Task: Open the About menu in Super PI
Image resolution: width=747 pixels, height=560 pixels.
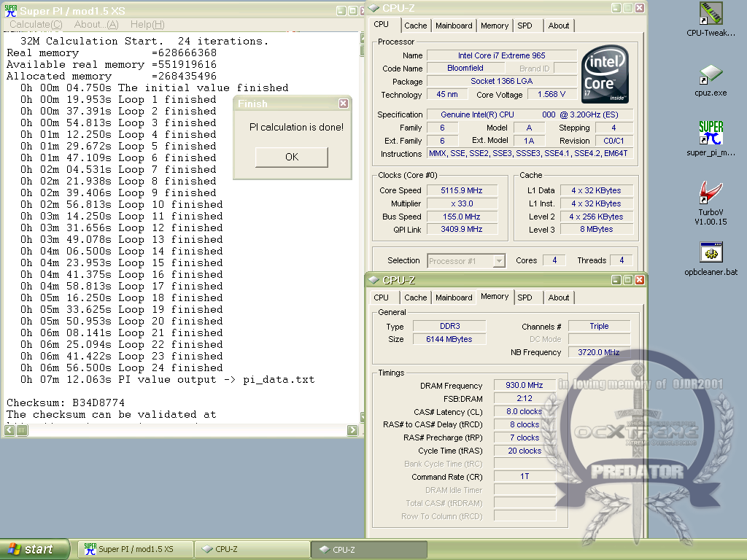Action: tap(96, 24)
